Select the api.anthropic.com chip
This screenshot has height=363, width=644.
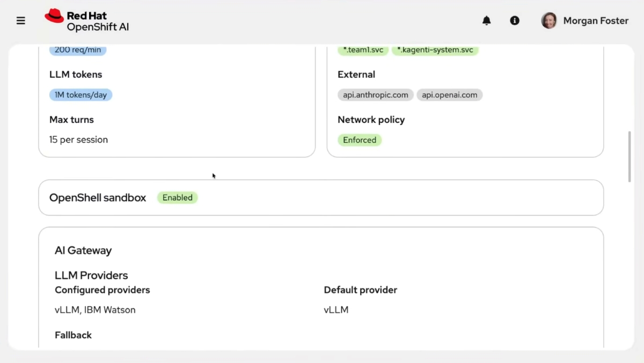point(376,95)
